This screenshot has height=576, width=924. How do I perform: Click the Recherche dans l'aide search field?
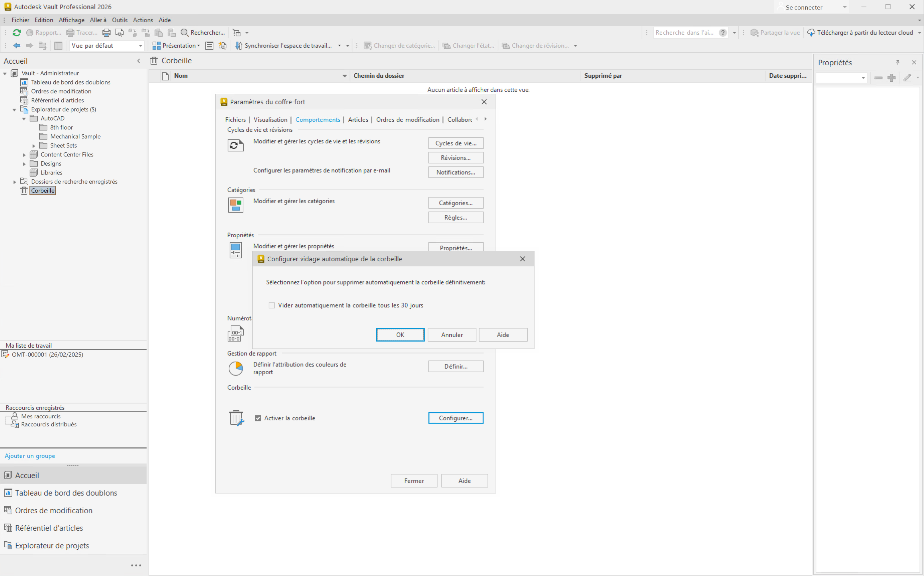tap(685, 33)
